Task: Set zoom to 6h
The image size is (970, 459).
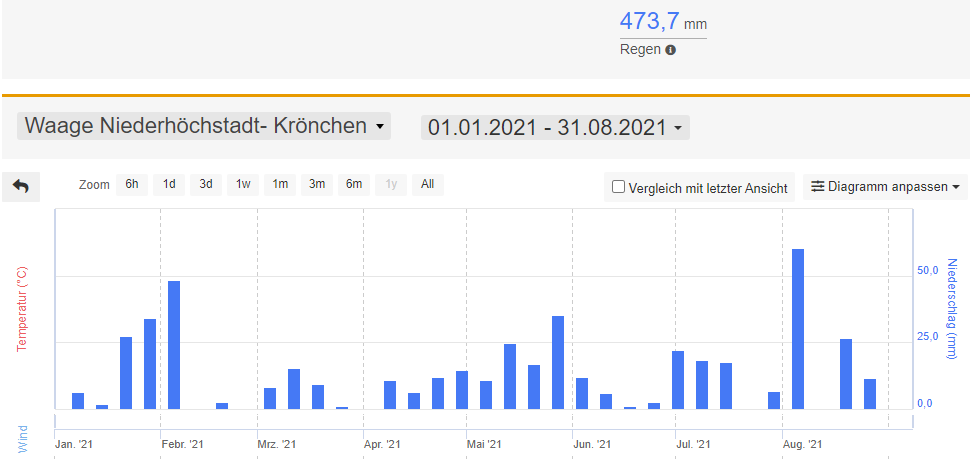Action: 131,184
